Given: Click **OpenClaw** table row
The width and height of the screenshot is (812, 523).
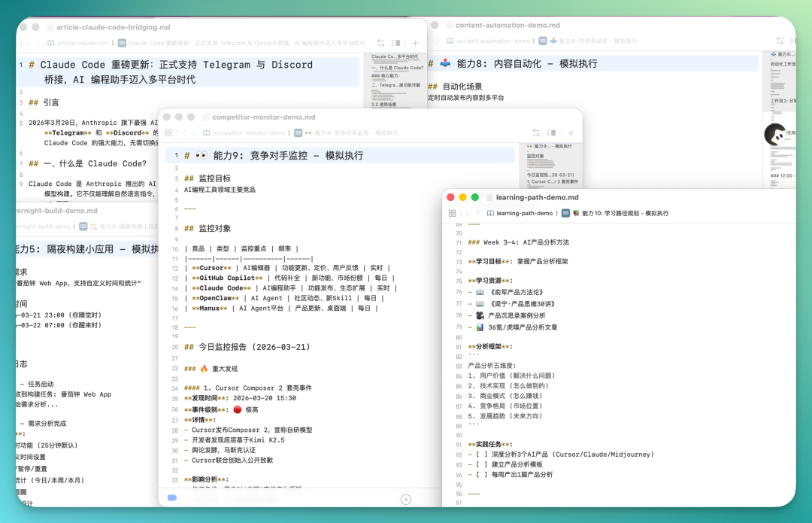Looking at the screenshot, I should pos(284,298).
